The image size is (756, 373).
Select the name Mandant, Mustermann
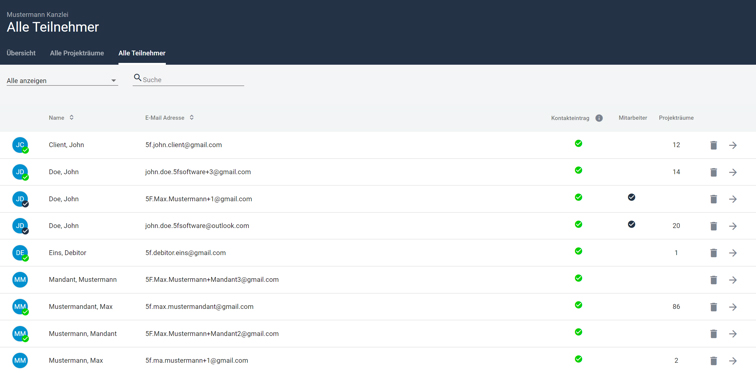click(x=83, y=280)
